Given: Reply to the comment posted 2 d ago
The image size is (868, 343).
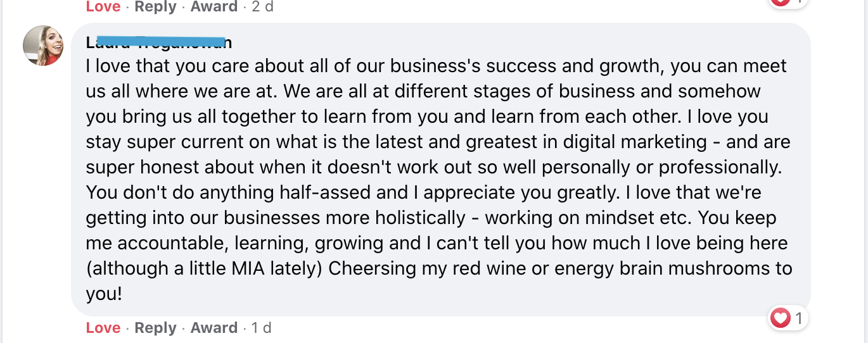Looking at the screenshot, I should (x=155, y=7).
